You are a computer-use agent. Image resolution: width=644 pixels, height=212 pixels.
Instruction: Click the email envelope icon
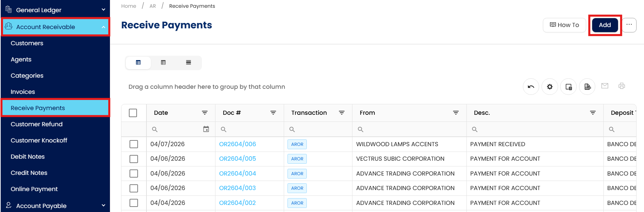[605, 86]
